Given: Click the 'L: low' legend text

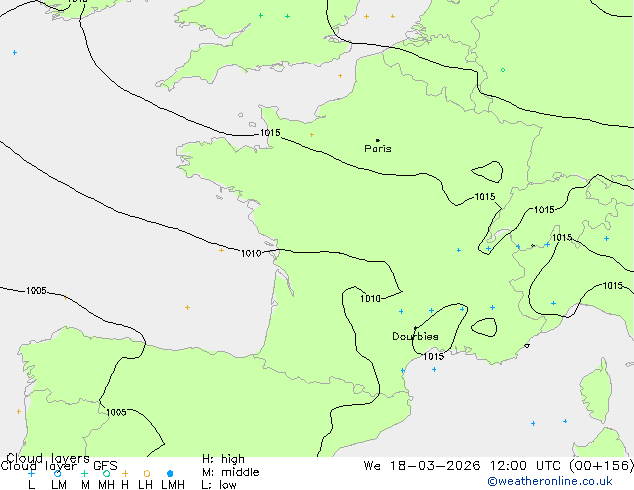Looking at the screenshot, I should tap(219, 485).
